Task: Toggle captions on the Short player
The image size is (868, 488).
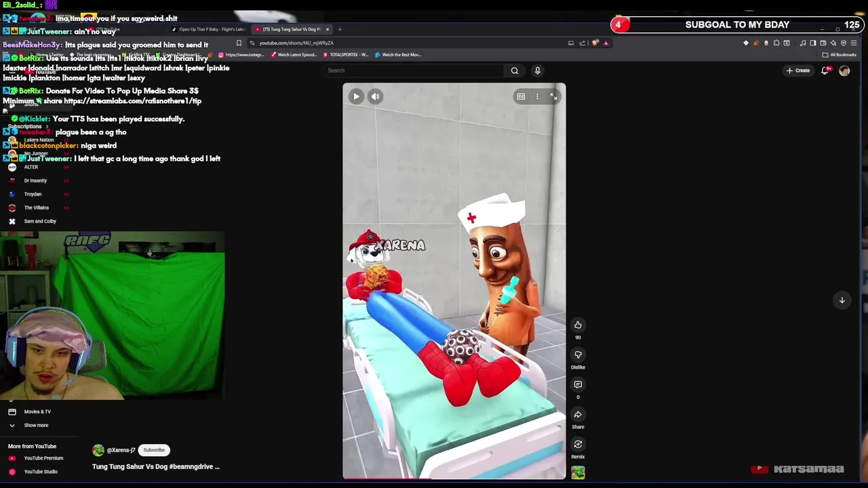Action: pyautogui.click(x=521, y=96)
